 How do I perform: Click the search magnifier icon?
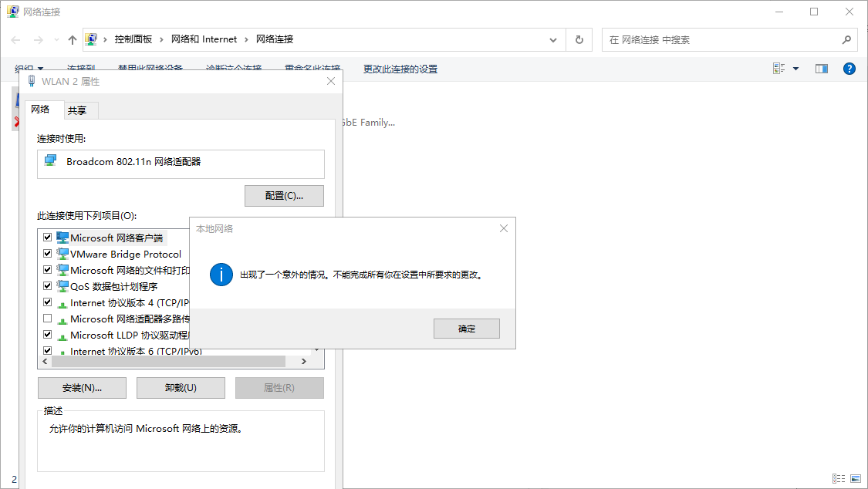846,39
